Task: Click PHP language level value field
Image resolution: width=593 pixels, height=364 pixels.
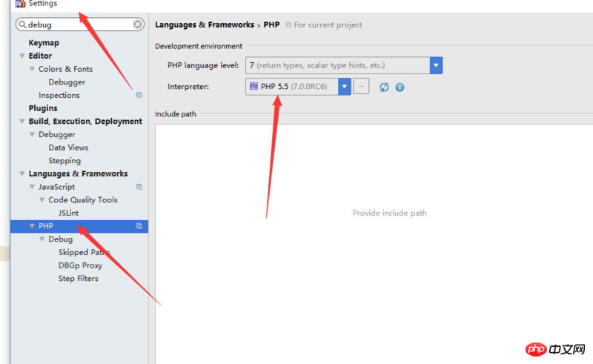Action: coord(338,65)
